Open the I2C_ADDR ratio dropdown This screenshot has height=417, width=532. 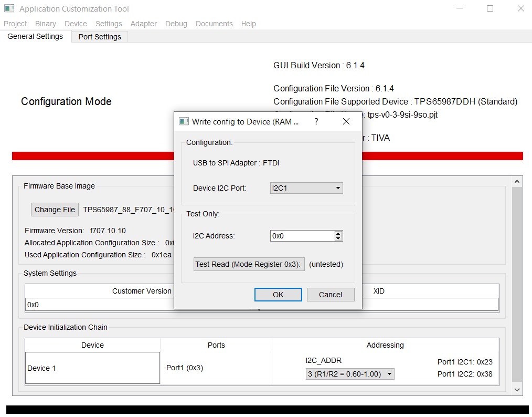[x=349, y=374]
